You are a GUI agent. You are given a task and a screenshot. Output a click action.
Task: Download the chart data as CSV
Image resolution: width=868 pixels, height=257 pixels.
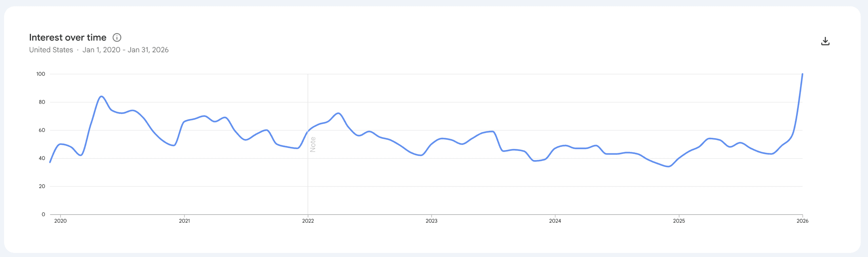pyautogui.click(x=825, y=41)
